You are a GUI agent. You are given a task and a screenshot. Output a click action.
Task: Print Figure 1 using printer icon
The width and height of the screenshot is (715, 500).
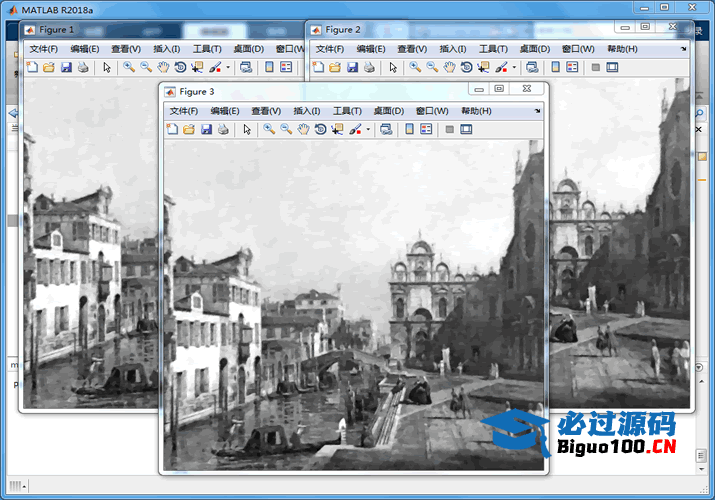pos(83,67)
